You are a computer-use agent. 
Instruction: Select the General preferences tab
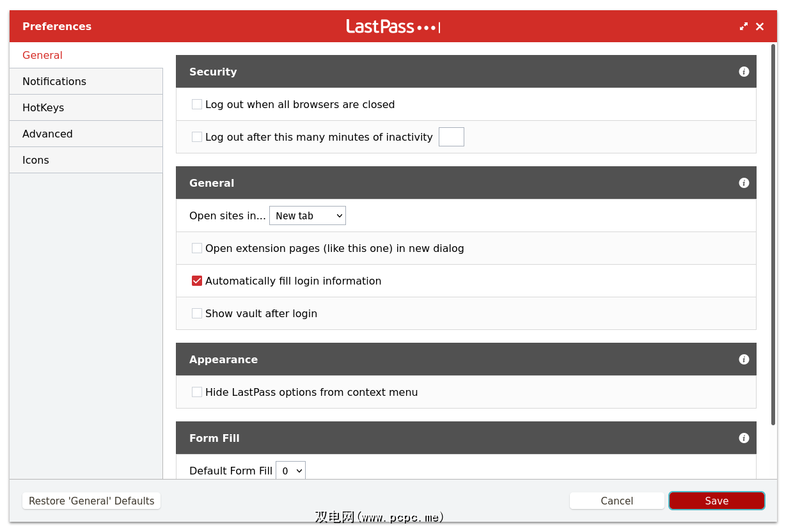86,55
